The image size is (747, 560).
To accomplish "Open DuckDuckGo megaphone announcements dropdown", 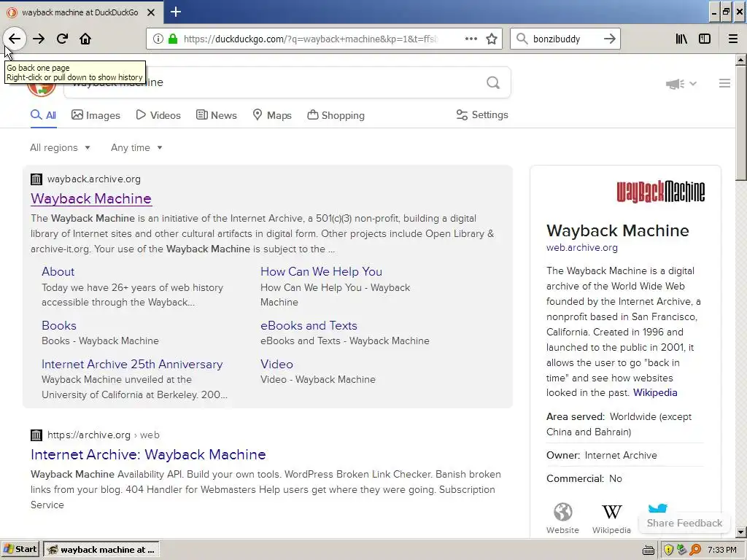I will [x=681, y=84].
